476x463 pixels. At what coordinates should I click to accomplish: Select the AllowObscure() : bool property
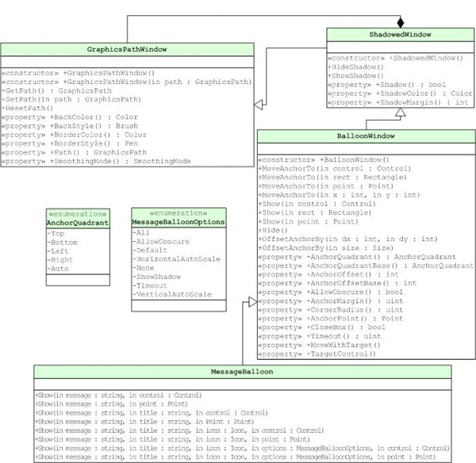coord(331,292)
